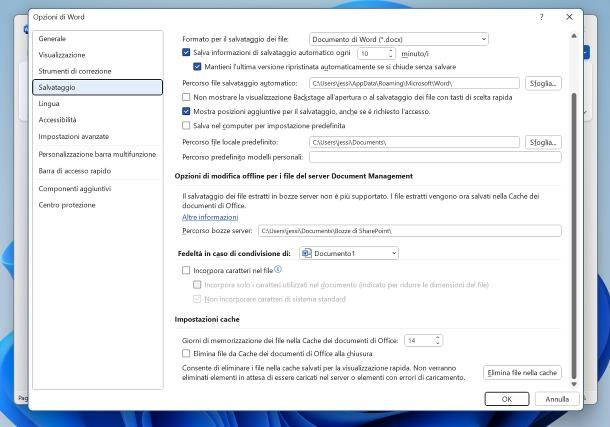Toggle Incorpora solo i caratteri utilizzati checkbox
The height and width of the screenshot is (427, 610).
tap(197, 285)
